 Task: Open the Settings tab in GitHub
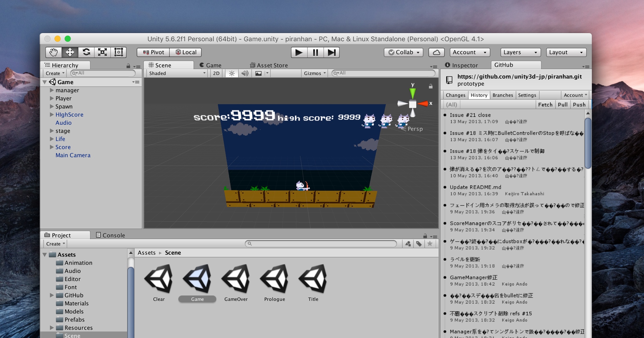pos(527,95)
